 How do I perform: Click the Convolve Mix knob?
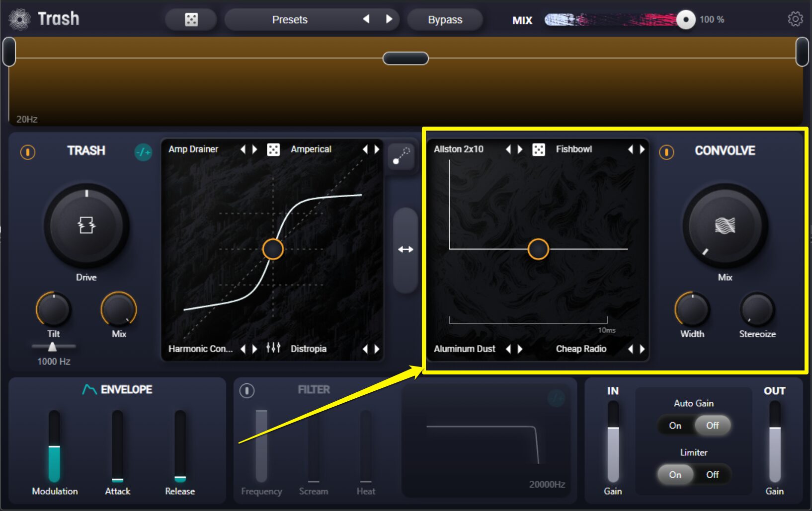(725, 226)
